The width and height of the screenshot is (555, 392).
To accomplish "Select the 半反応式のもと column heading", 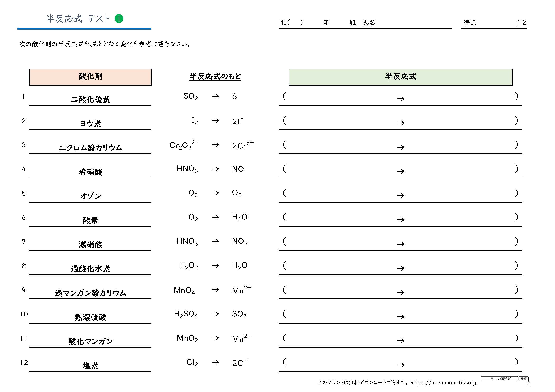I will coord(215,76).
